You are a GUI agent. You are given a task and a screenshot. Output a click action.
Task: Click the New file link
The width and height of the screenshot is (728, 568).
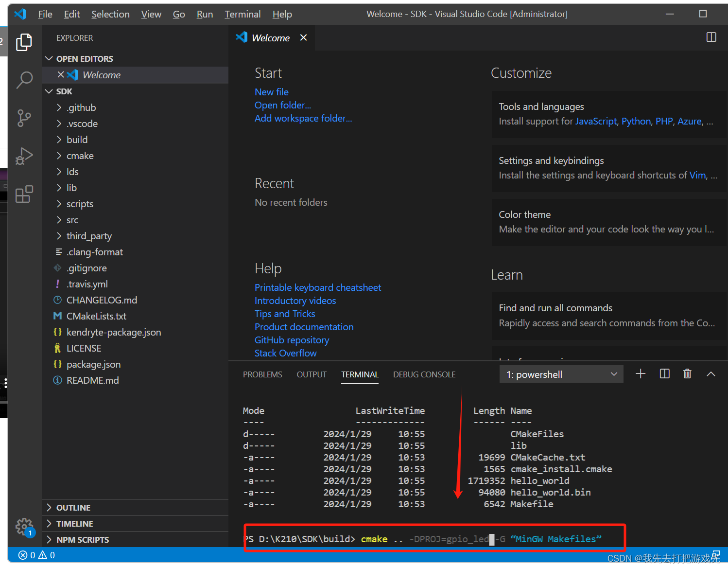coord(271,91)
